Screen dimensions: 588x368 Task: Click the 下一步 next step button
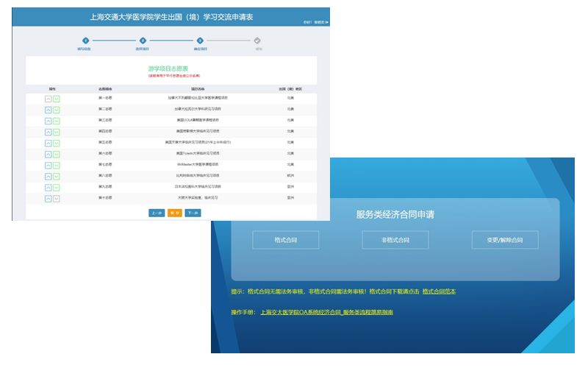coord(193,213)
